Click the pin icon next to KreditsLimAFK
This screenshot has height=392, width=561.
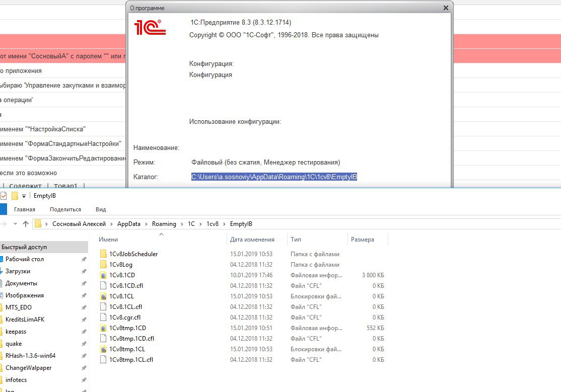(84, 320)
